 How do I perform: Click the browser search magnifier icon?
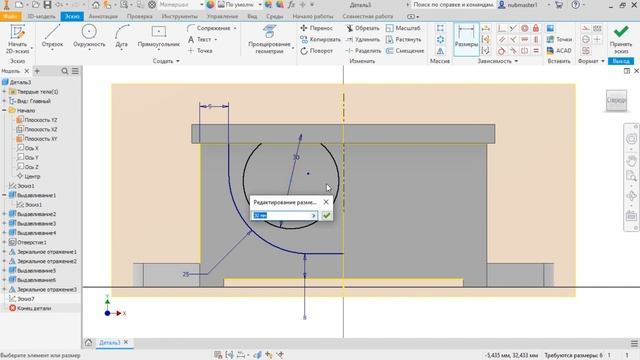pyautogui.click(x=64, y=71)
